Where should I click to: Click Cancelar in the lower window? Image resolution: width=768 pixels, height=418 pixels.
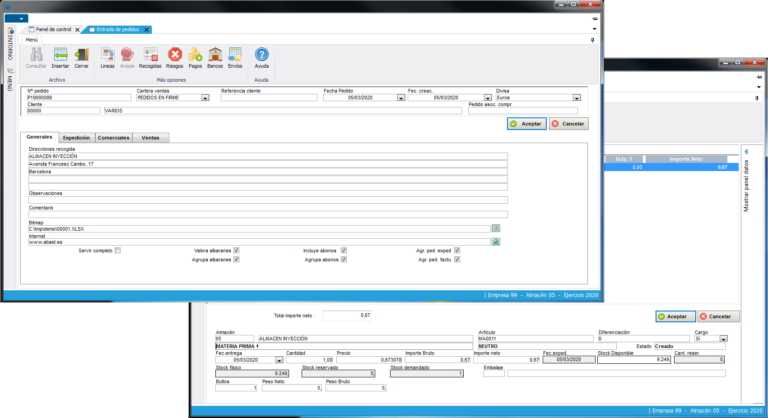coord(715,316)
